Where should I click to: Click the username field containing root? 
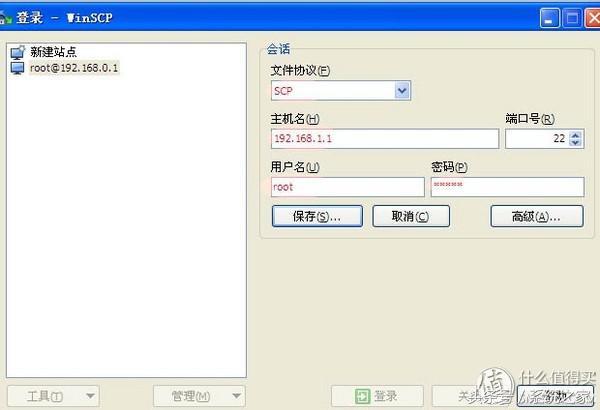(x=347, y=187)
